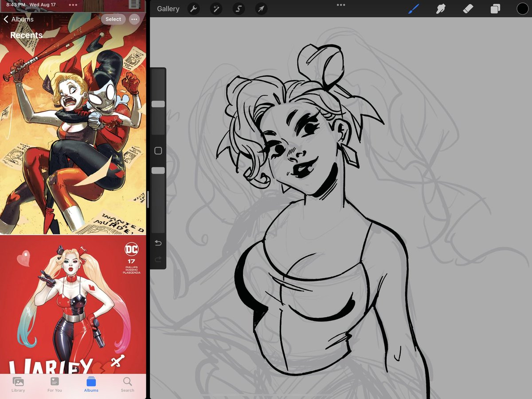Viewport: 532px width, 399px height.
Task: Open the Layers panel
Action: coord(495,9)
